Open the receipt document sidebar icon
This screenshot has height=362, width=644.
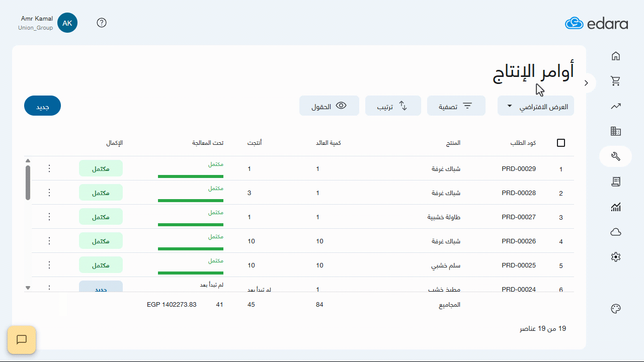[x=615, y=182]
